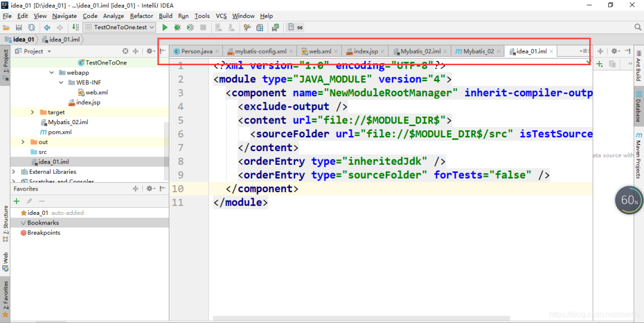The height and width of the screenshot is (323, 644).
Task: Run with coverage icon in toolbar
Action: [x=190, y=27]
